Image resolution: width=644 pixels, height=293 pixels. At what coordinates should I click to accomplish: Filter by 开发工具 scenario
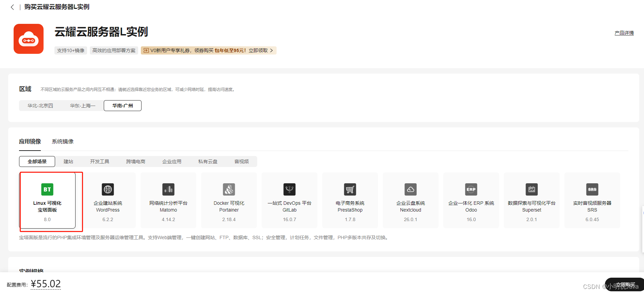(x=100, y=161)
